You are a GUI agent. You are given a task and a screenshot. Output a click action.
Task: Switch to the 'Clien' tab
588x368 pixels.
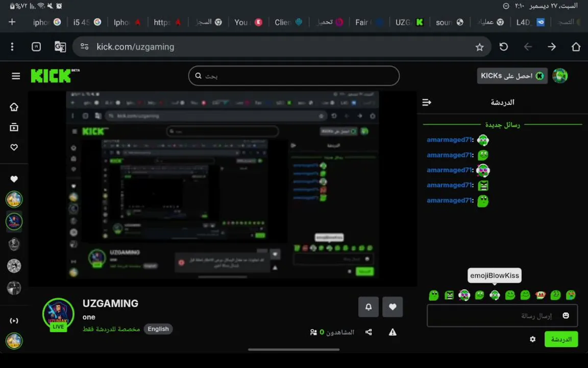(x=288, y=22)
